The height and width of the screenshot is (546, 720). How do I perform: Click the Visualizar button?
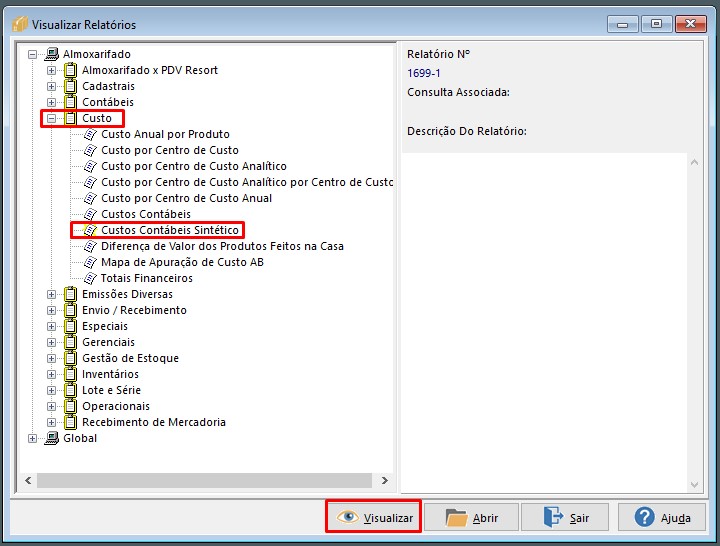click(x=374, y=517)
